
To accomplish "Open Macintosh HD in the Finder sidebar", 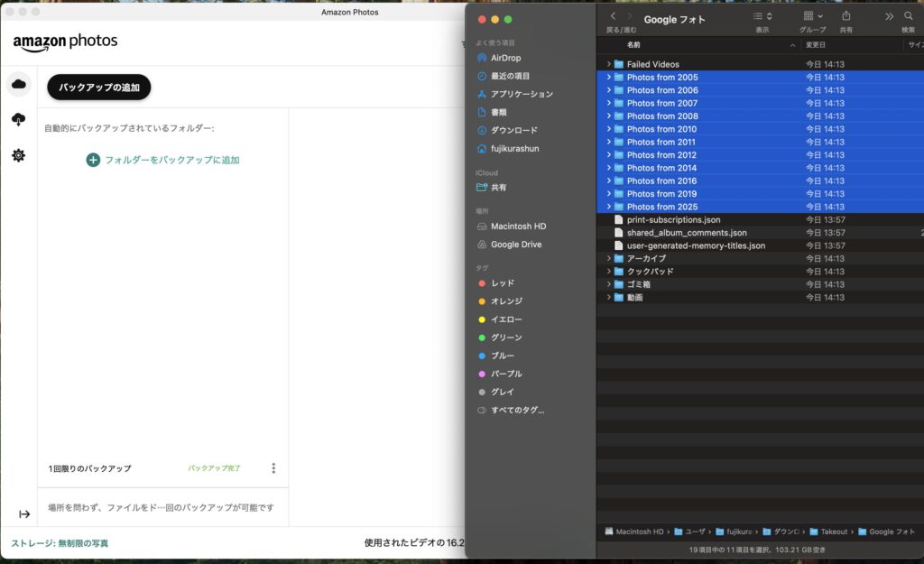I will [519, 227].
